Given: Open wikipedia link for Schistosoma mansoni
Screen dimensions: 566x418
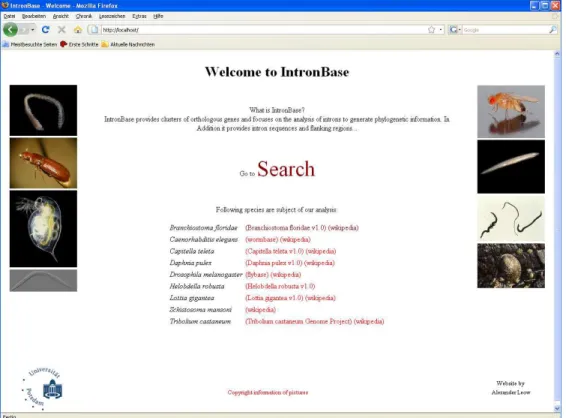Looking at the screenshot, I should tap(261, 310).
